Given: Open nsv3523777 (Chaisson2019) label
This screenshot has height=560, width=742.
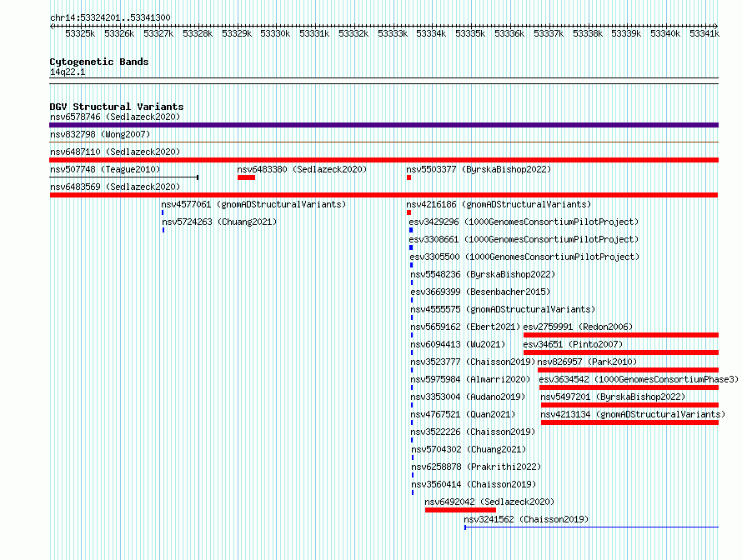Looking at the screenshot, I should 473,362.
